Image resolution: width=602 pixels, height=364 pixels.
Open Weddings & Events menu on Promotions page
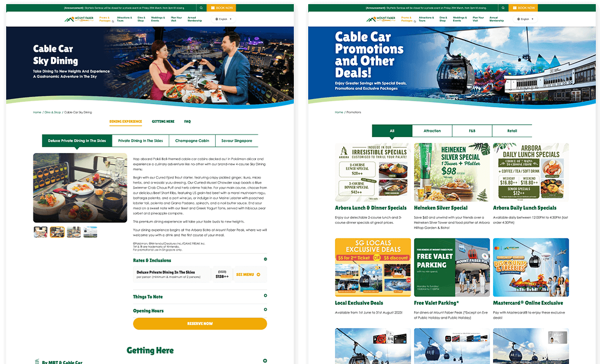(x=460, y=19)
